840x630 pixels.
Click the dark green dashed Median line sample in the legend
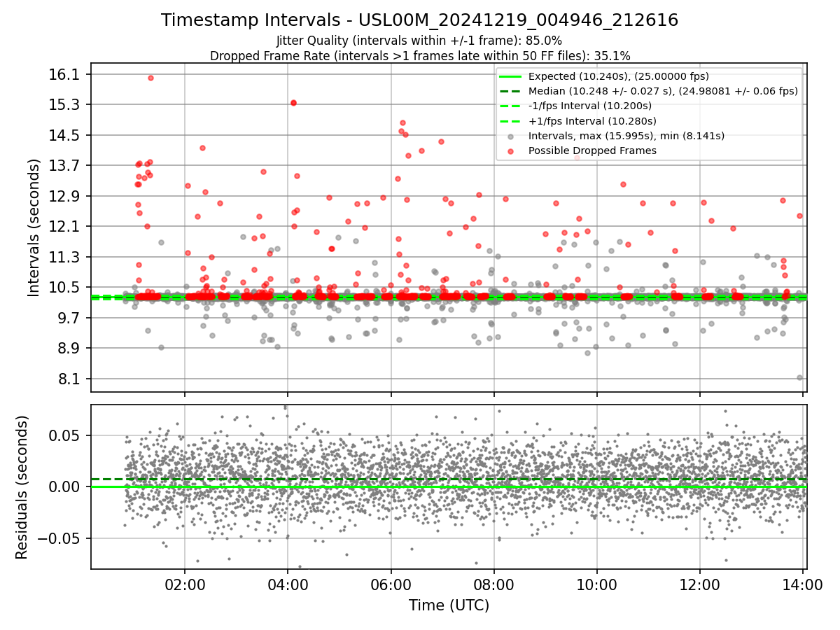click(511, 91)
